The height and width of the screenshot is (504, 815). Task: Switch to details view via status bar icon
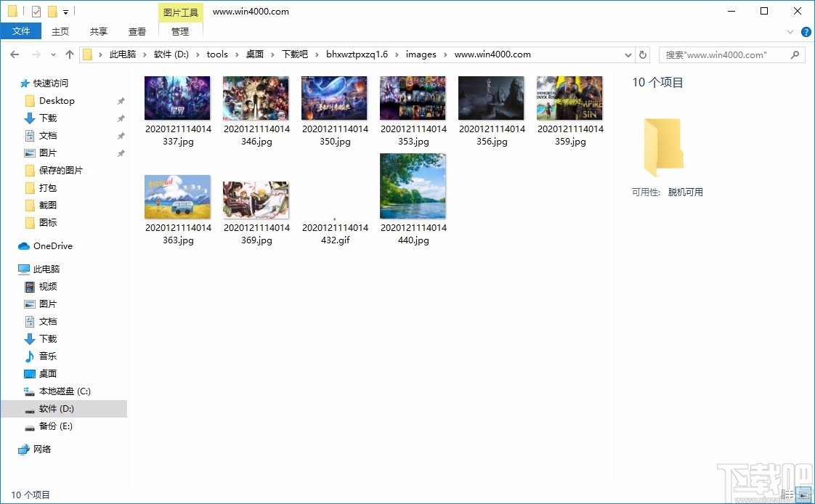[786, 492]
